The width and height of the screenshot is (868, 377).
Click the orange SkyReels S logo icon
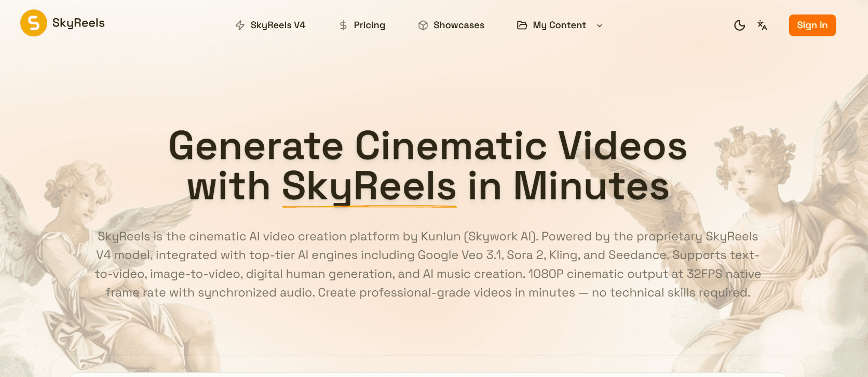click(33, 23)
